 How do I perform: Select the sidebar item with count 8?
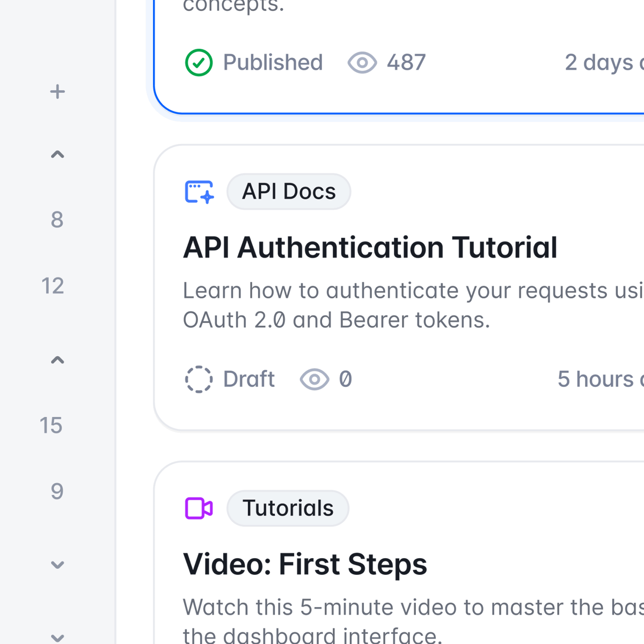[x=57, y=219]
